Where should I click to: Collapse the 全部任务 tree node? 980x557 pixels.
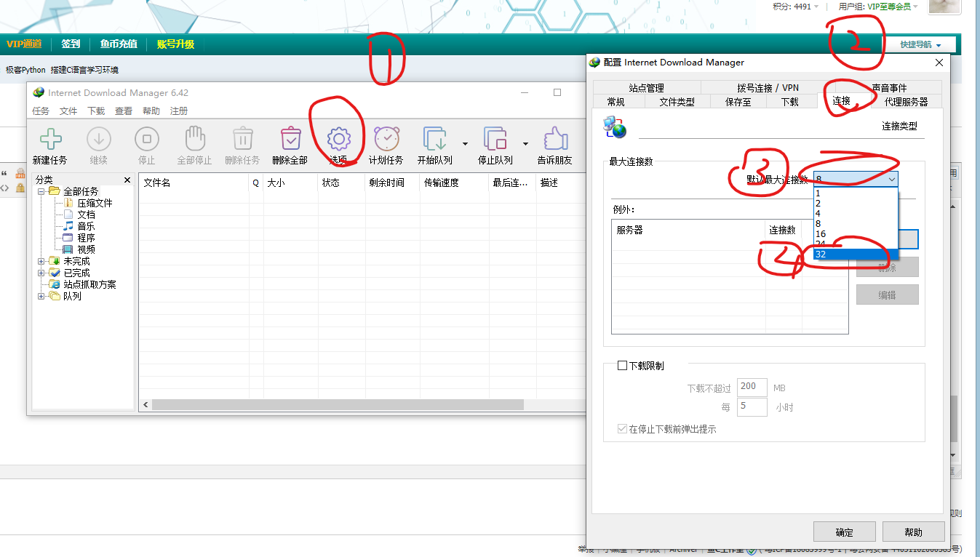tap(41, 191)
